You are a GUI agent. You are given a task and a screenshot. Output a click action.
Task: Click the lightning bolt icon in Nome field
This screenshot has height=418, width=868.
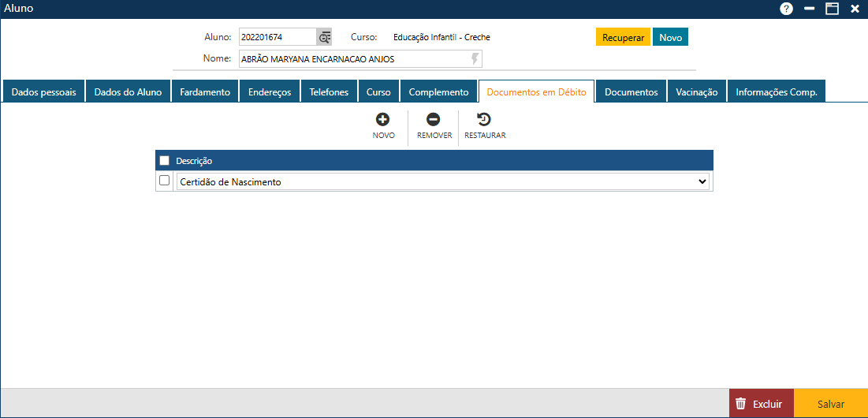(475, 59)
